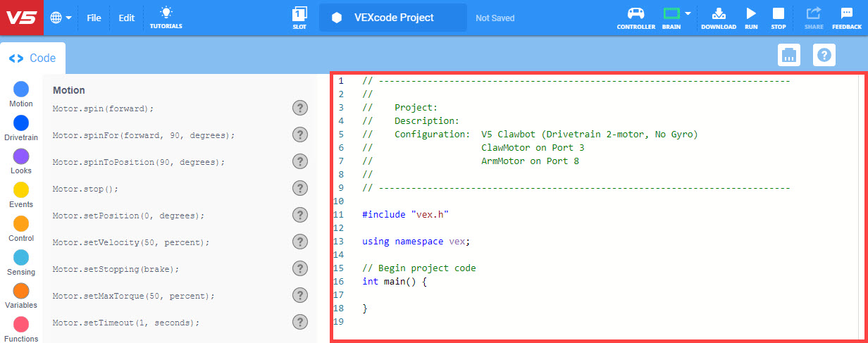The height and width of the screenshot is (343, 868).
Task: Open the robot configuration devices icon
Action: [789, 55]
